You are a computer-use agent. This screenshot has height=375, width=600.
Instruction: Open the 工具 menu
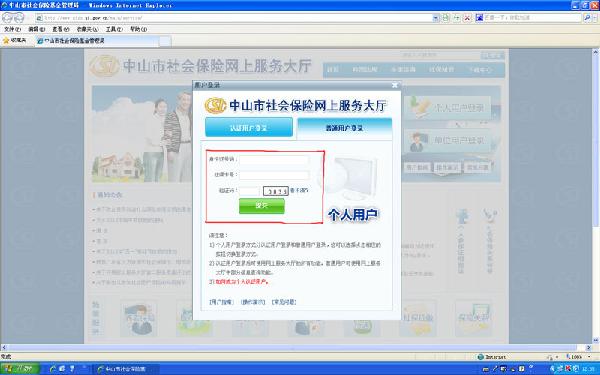click(x=114, y=29)
